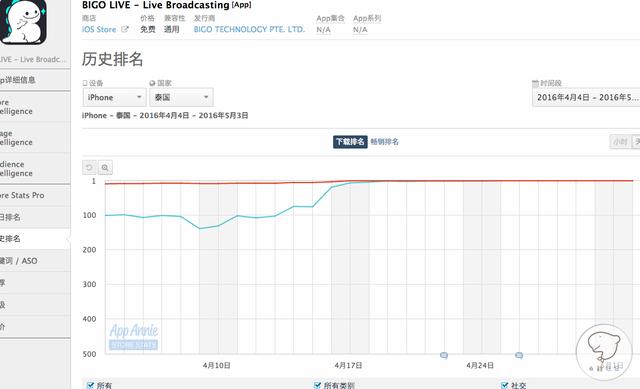Switch to the 畅销排名 tab
This screenshot has height=389, width=640.
click(384, 142)
